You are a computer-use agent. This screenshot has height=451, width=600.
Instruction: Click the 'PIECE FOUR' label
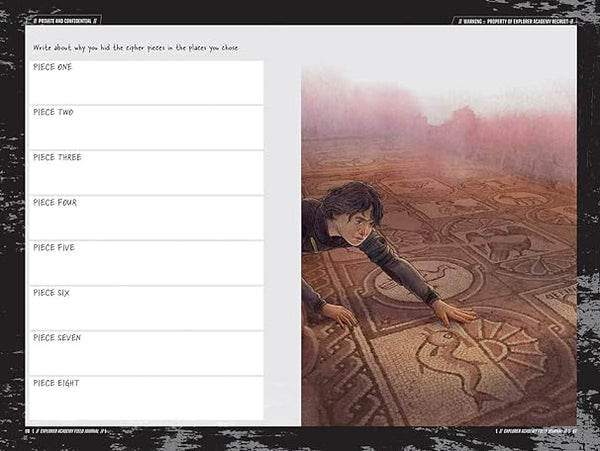55,202
